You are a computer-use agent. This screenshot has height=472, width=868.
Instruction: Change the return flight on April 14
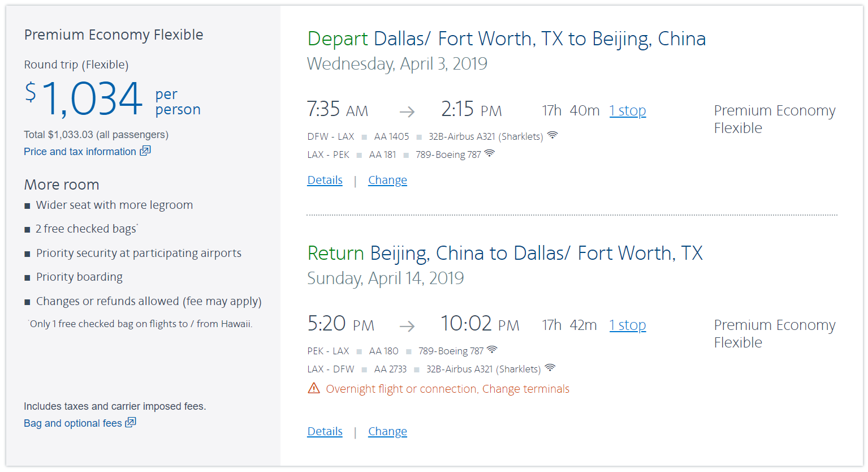point(387,431)
